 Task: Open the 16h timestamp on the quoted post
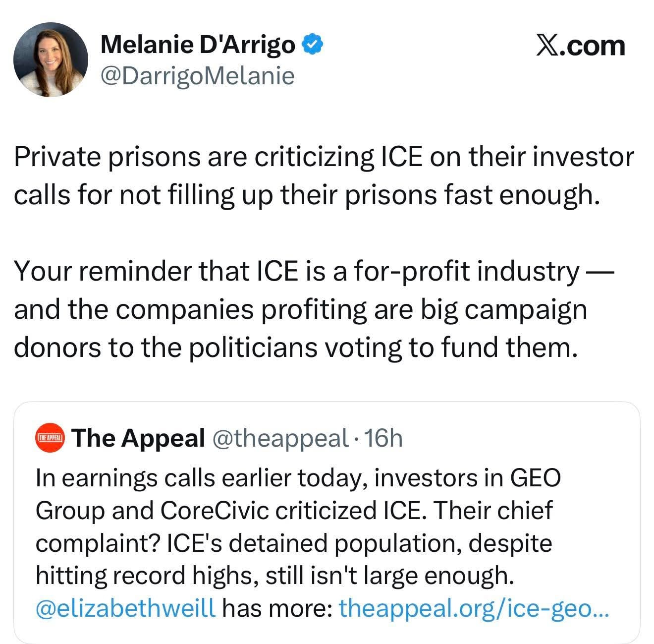coord(383,438)
